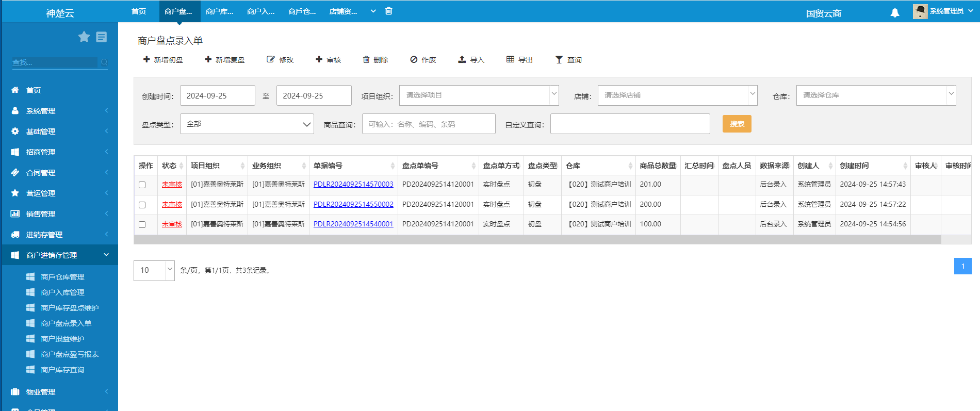Expand the tab list chevron in top bar
The width and height of the screenshot is (980, 411).
(373, 11)
